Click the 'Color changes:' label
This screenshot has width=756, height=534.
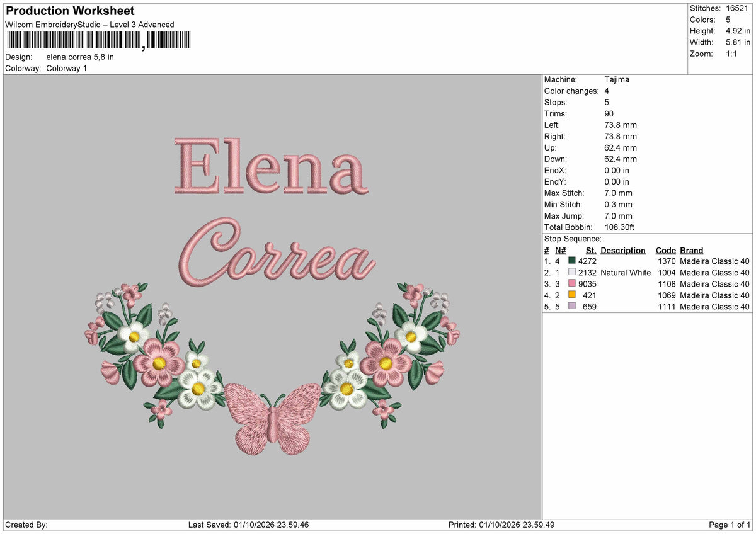[x=571, y=91]
